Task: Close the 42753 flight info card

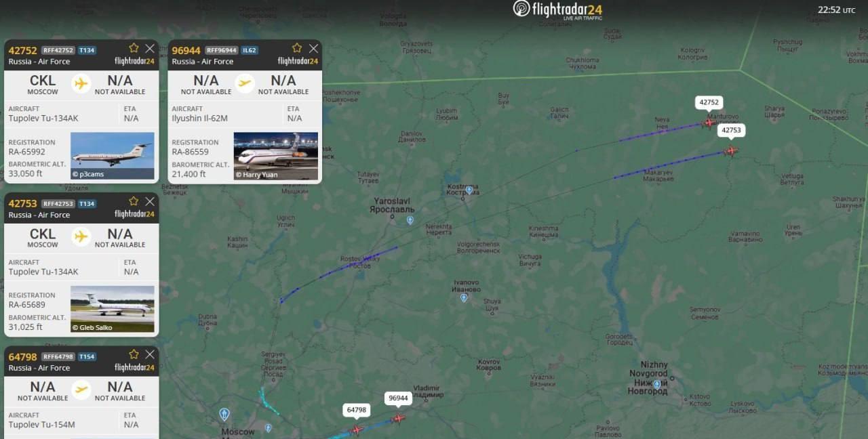Action: 150,201
